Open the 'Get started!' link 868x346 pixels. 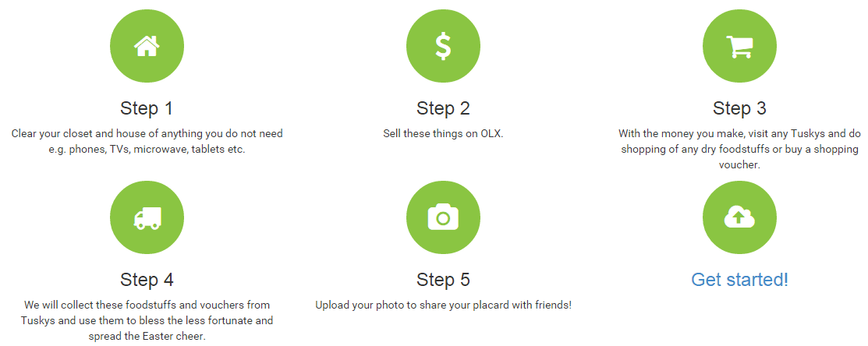(739, 280)
